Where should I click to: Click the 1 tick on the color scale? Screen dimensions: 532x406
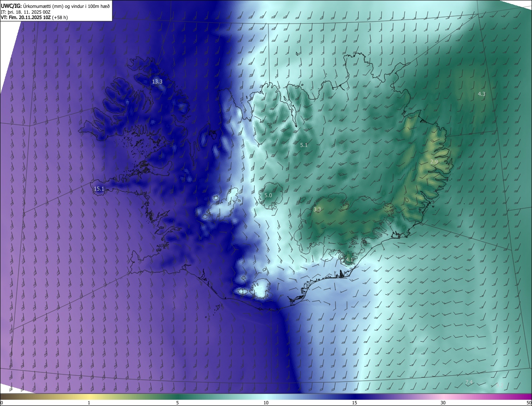(89, 403)
